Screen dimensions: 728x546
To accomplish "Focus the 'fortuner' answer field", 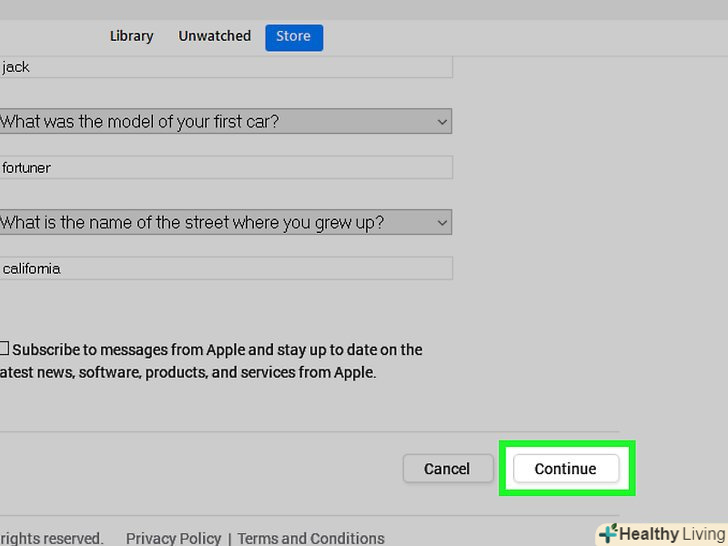I will pos(225,167).
